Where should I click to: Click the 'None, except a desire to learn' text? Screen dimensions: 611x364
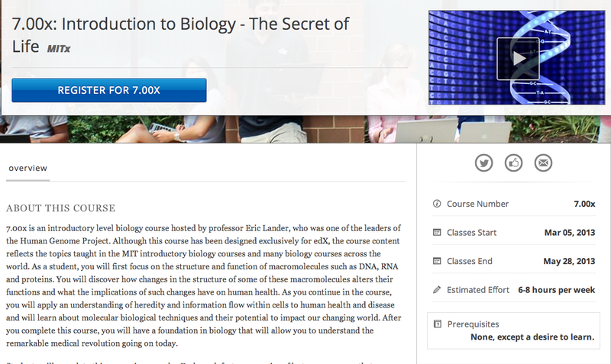(534, 337)
